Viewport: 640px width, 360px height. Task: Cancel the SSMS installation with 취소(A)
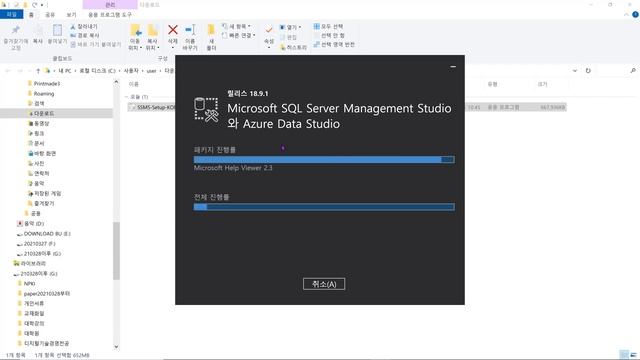324,284
